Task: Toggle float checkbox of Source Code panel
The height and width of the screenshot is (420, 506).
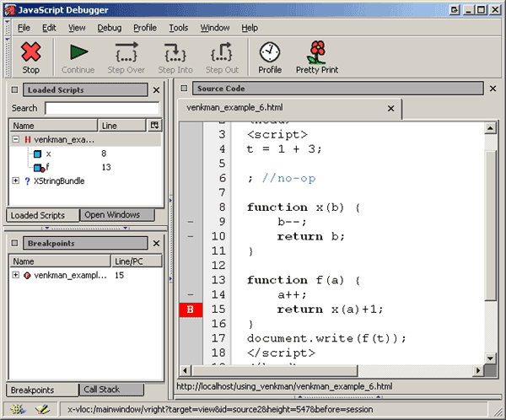Action: 184,88
